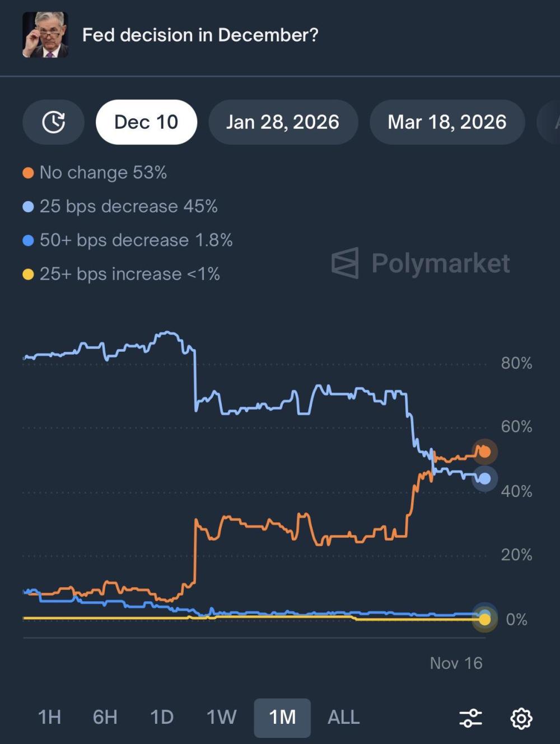Select the 1D time range
Screen dimensions: 560x744
162,717
